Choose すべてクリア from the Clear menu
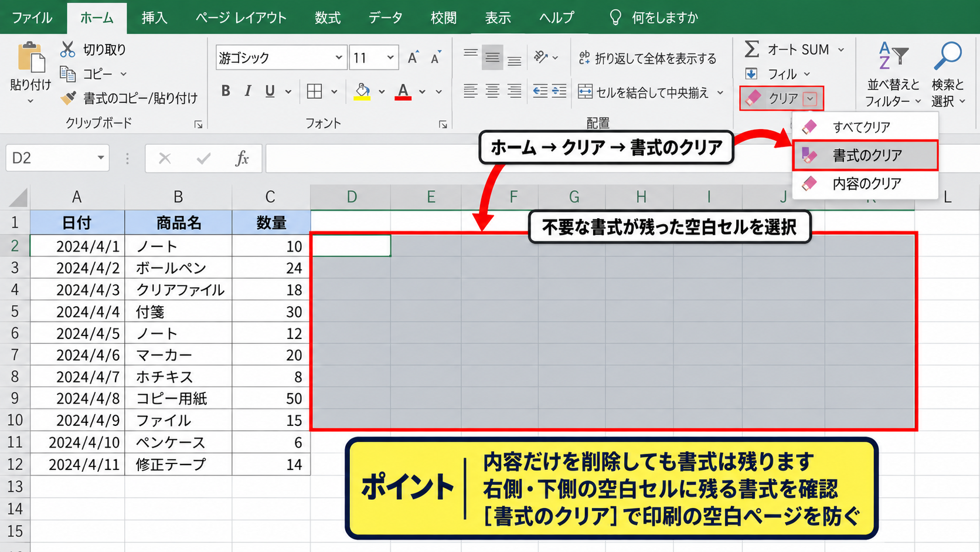The image size is (980, 552). coord(865,127)
